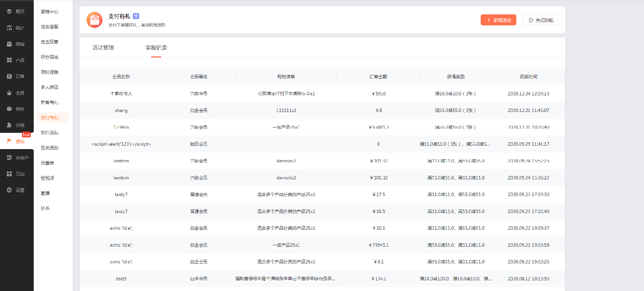Screen dimensions: 644x291
Task: Click the 领奖时间 column header
Action: tap(528, 77)
